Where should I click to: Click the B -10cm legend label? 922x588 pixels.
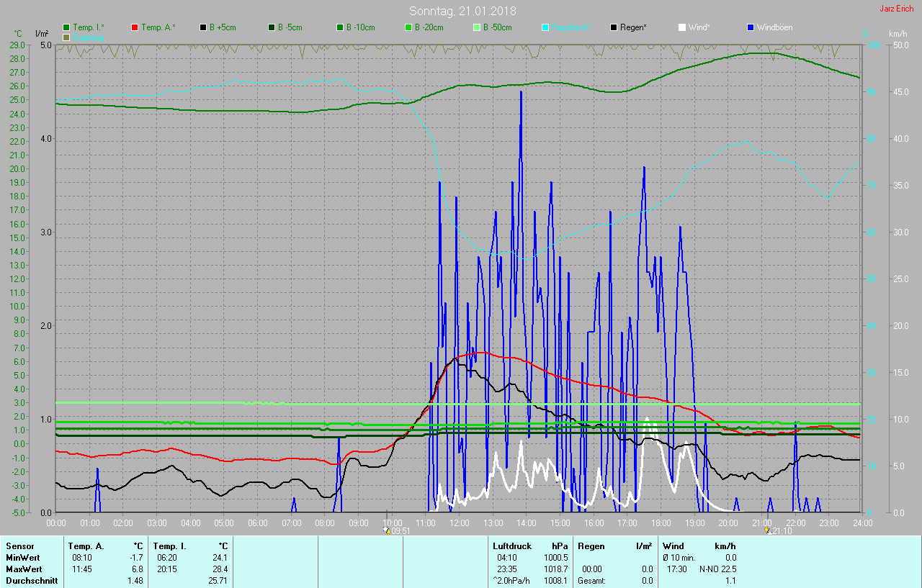click(x=360, y=27)
